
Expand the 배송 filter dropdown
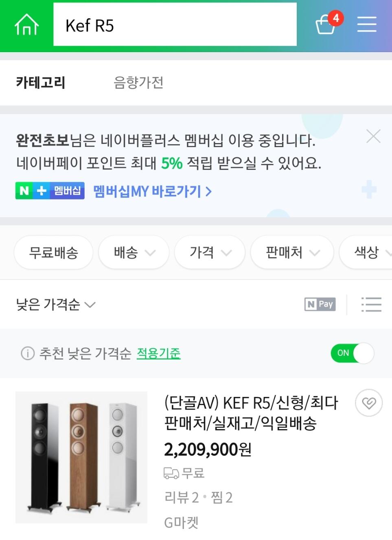tap(134, 253)
